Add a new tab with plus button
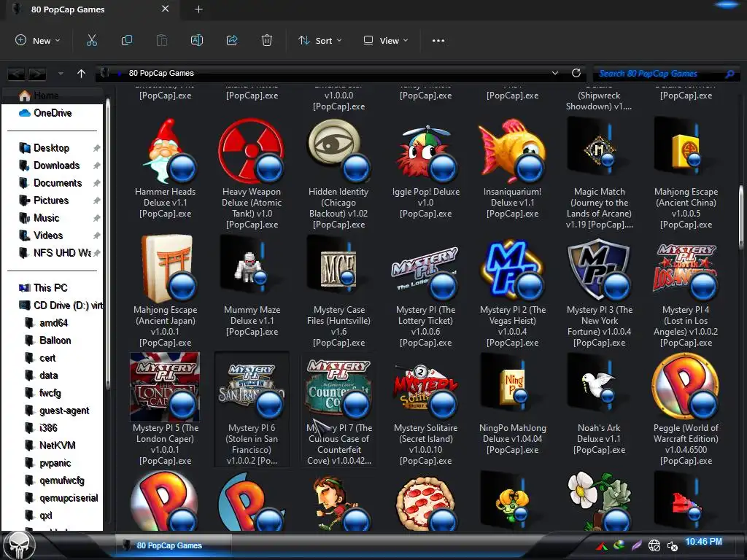This screenshot has width=747, height=560. tap(198, 9)
